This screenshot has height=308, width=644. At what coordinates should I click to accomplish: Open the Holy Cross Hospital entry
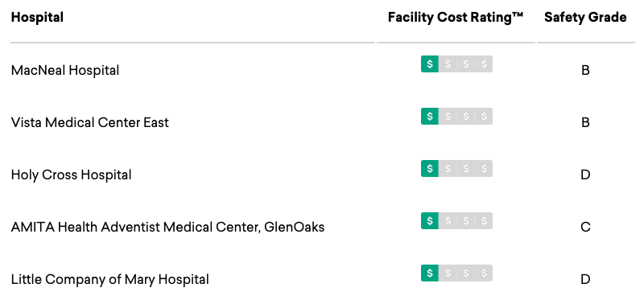pyautogui.click(x=72, y=175)
